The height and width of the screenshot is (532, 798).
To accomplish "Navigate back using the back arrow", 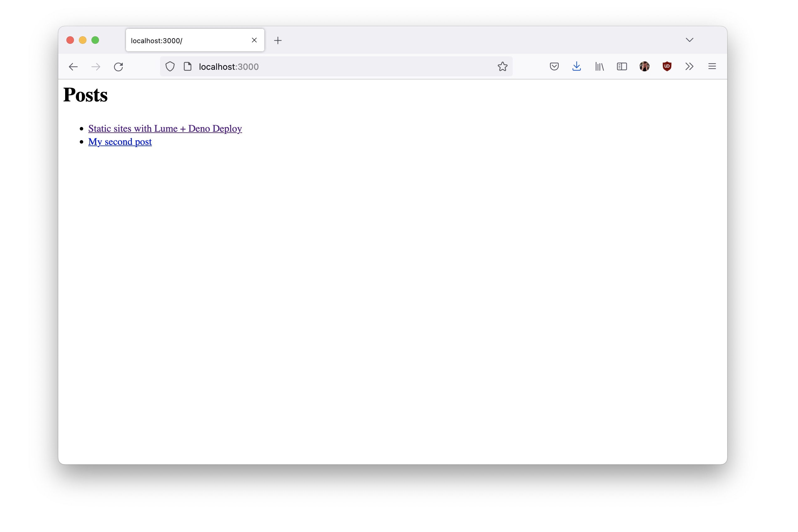I will coord(73,66).
